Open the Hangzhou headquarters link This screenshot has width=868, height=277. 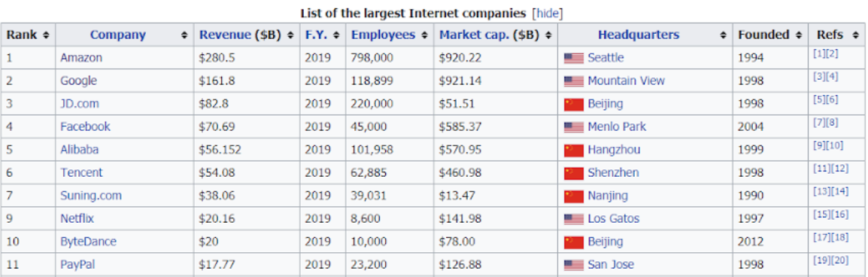point(614,150)
